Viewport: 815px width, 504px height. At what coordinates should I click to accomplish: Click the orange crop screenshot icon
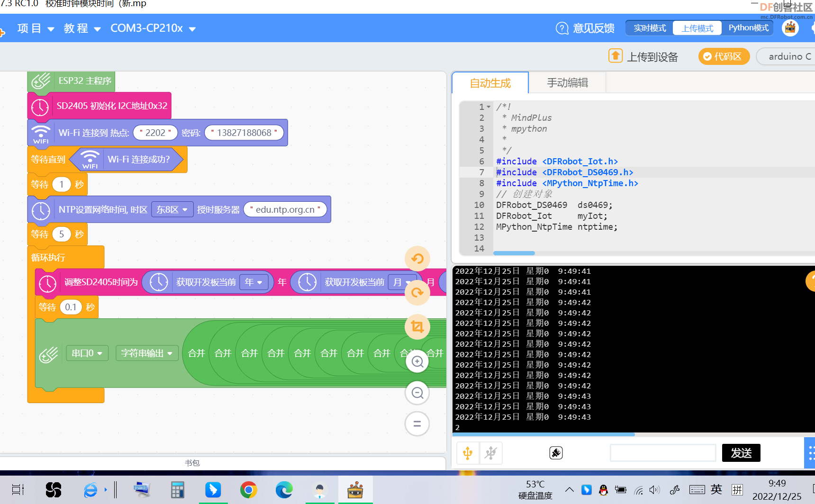pyautogui.click(x=417, y=327)
